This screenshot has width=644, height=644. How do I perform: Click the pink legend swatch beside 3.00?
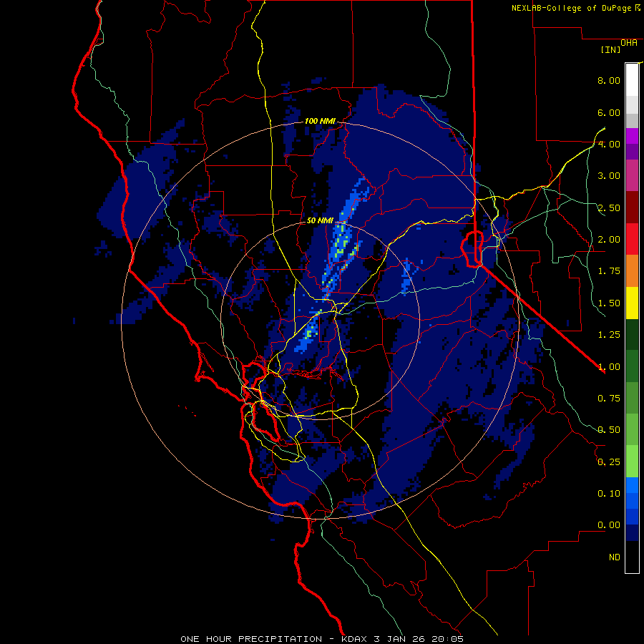coord(632,175)
